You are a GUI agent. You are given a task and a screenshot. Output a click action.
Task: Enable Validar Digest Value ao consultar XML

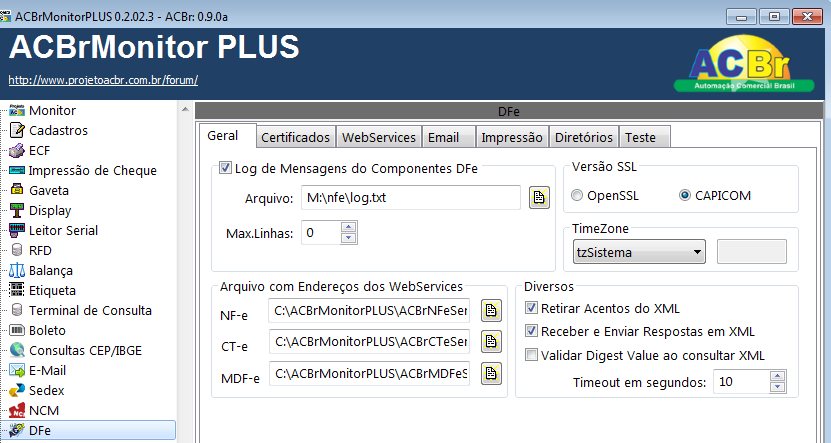[531, 355]
